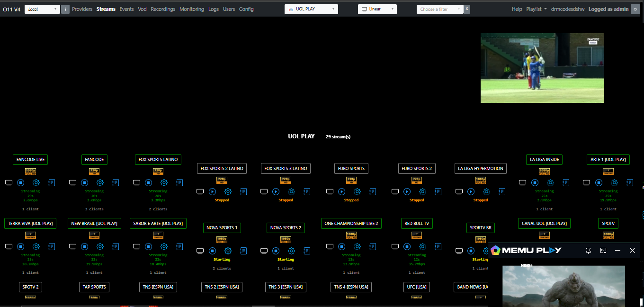Start the LA LIGA HYPERMOTION stream
The height and width of the screenshot is (307, 644).
click(x=471, y=191)
